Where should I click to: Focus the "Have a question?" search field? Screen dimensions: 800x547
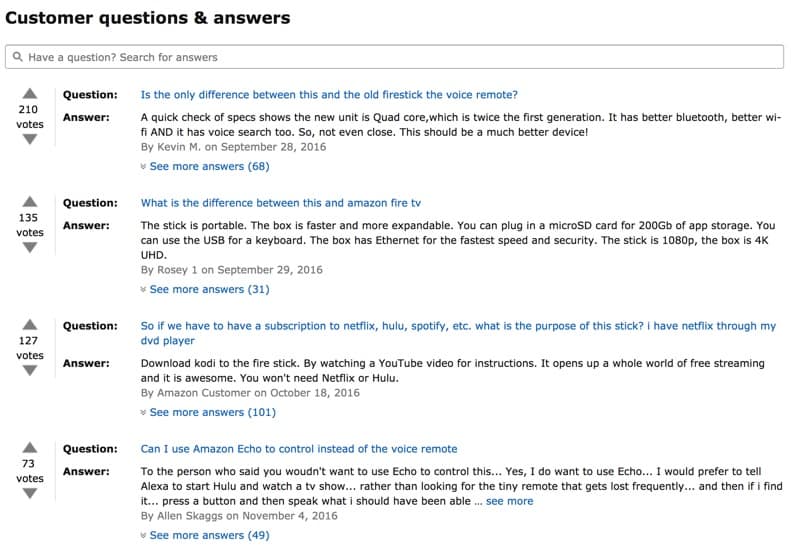click(400, 57)
